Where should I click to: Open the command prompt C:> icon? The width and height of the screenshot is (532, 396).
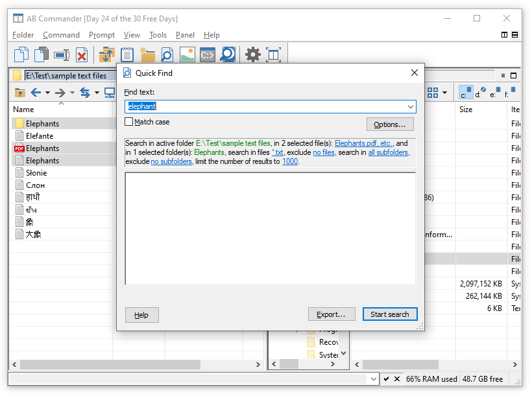coord(208,54)
